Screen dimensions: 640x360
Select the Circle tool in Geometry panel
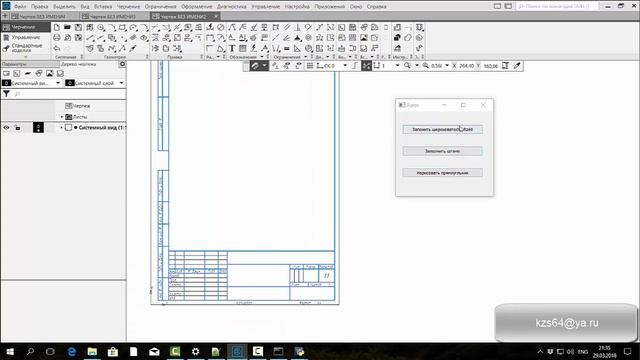coord(100,28)
